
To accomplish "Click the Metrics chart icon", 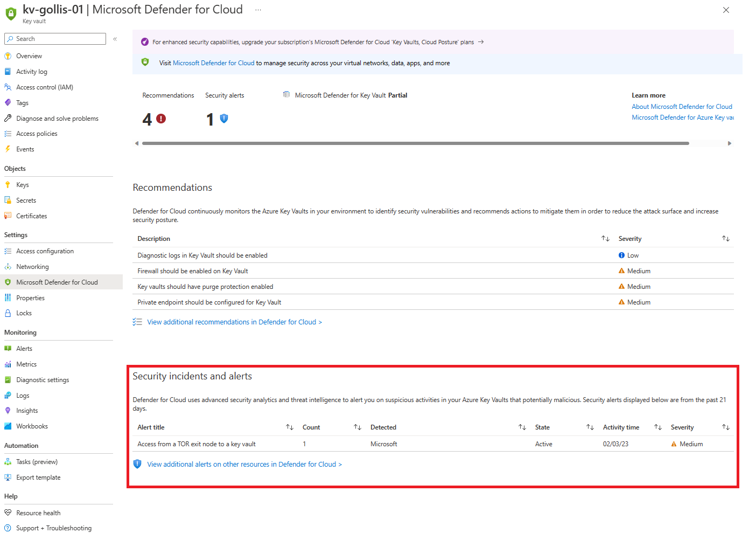I will pyautogui.click(x=8, y=364).
